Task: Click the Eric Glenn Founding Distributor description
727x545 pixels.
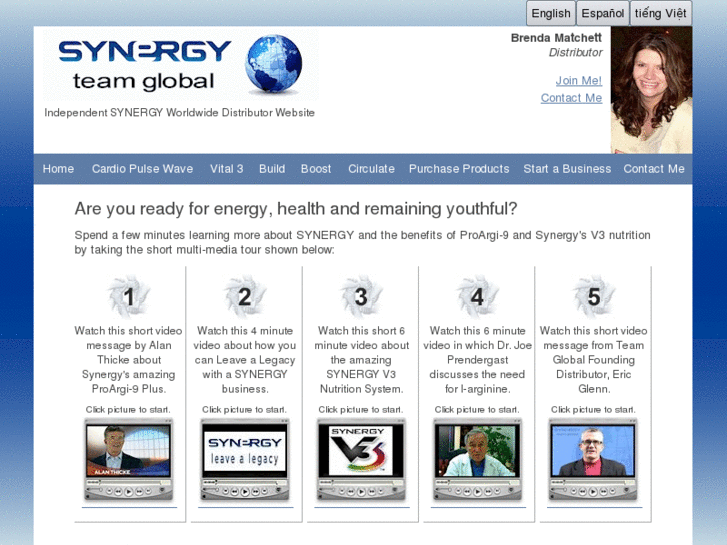Action: [593, 359]
